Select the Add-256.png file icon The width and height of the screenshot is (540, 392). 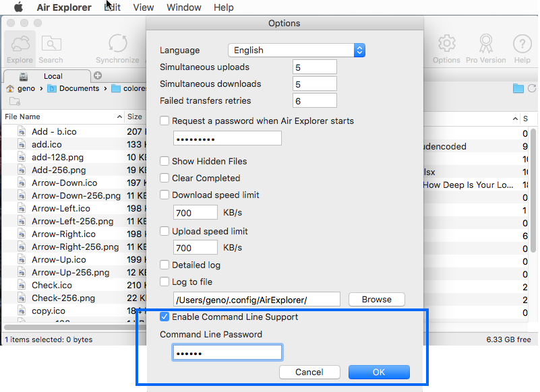click(22, 170)
